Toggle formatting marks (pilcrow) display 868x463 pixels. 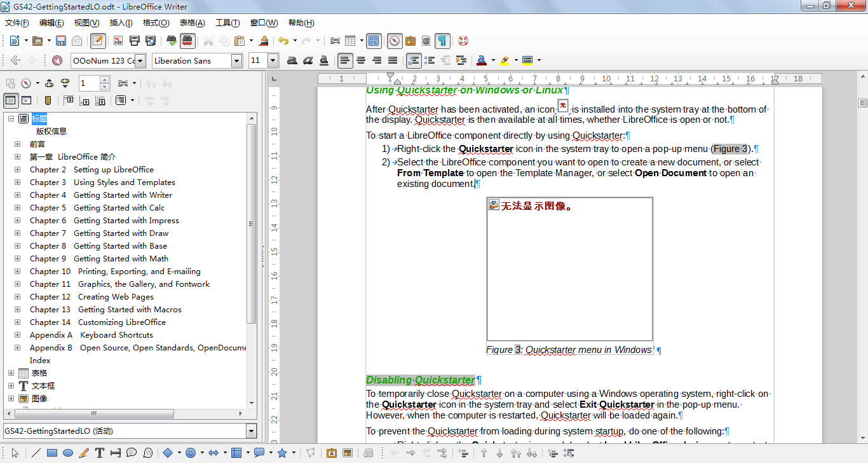[442, 41]
